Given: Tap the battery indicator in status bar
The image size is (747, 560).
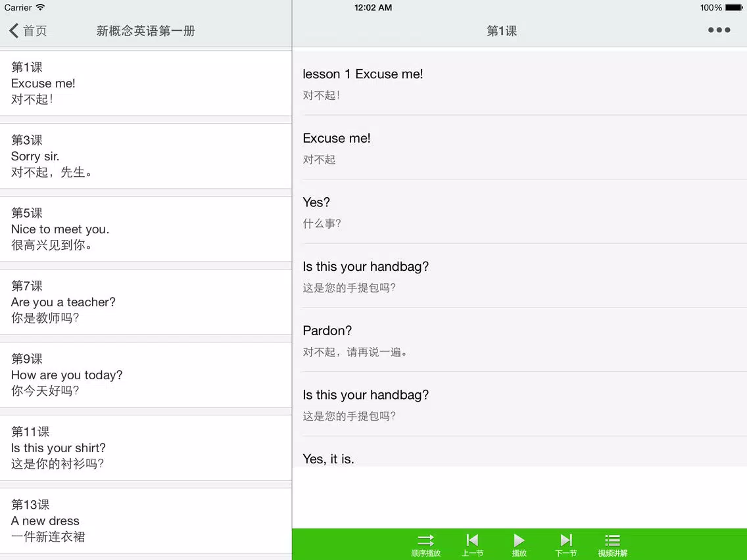Looking at the screenshot, I should 734,8.
